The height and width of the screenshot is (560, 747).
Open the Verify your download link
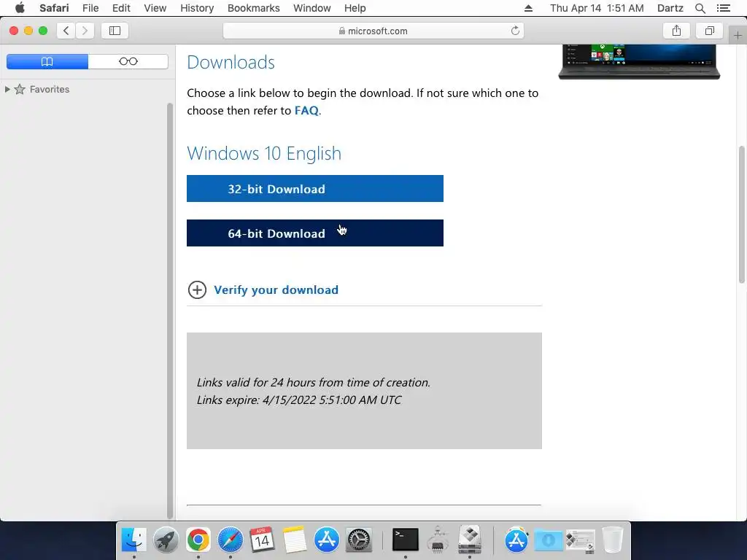(276, 289)
